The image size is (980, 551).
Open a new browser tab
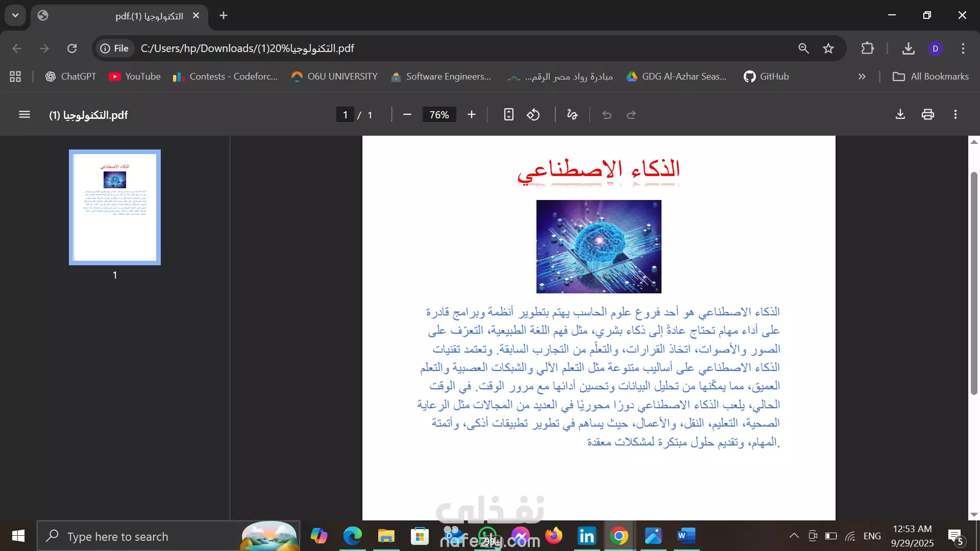(x=224, y=15)
